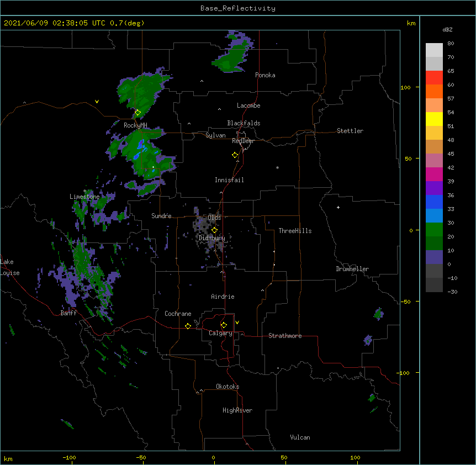The image size is (476, 465).
Task: Select the ThreeHills map label
Action: [x=295, y=231]
